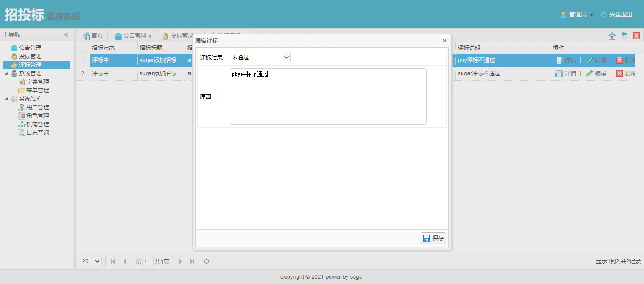Go to first page in pagination
Image resolution: width=644 pixels, height=284 pixels.
[113, 261]
